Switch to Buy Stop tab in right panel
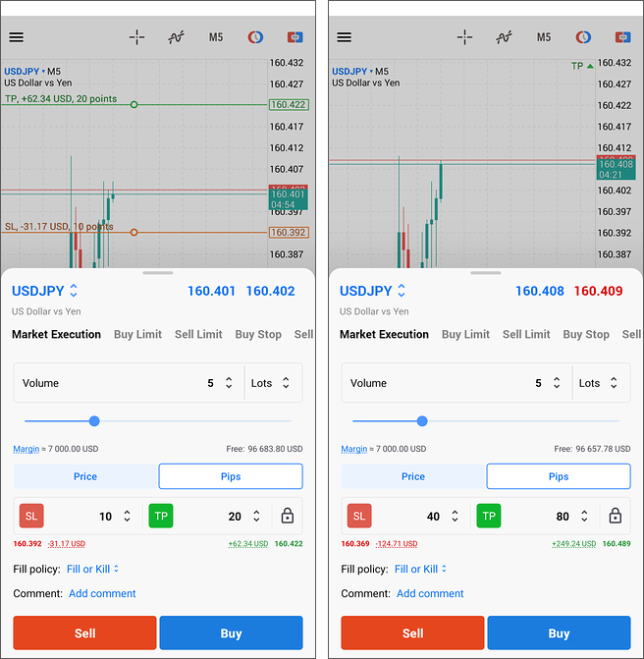Screen dimensions: 644x659 coord(586,334)
